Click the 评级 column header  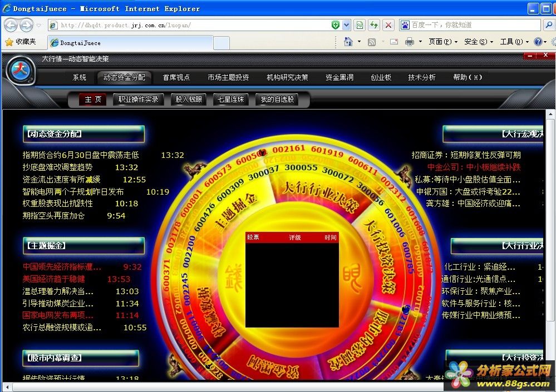(294, 237)
